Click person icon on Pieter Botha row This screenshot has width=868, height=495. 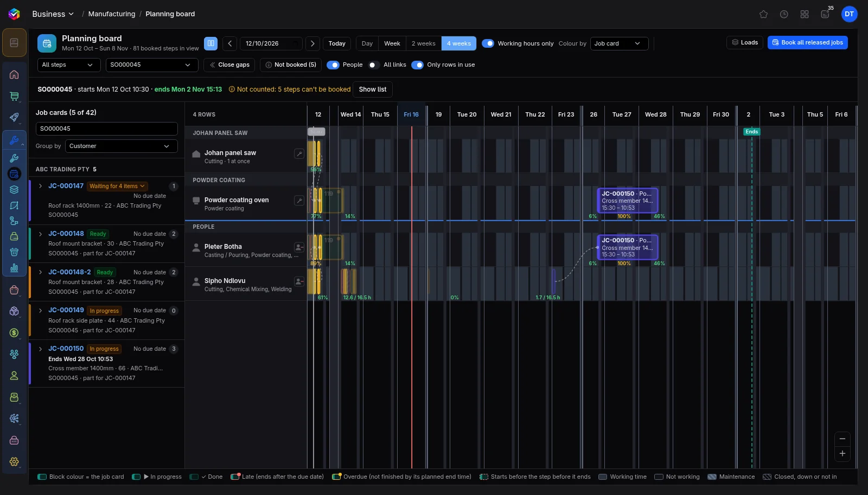coord(299,247)
